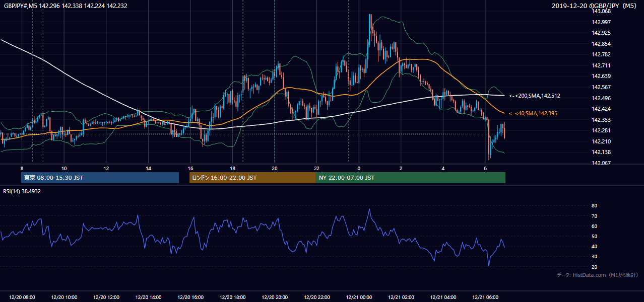Click the 12/20 22:00 date label
This screenshot has height=302, width=644.
tap(316, 297)
